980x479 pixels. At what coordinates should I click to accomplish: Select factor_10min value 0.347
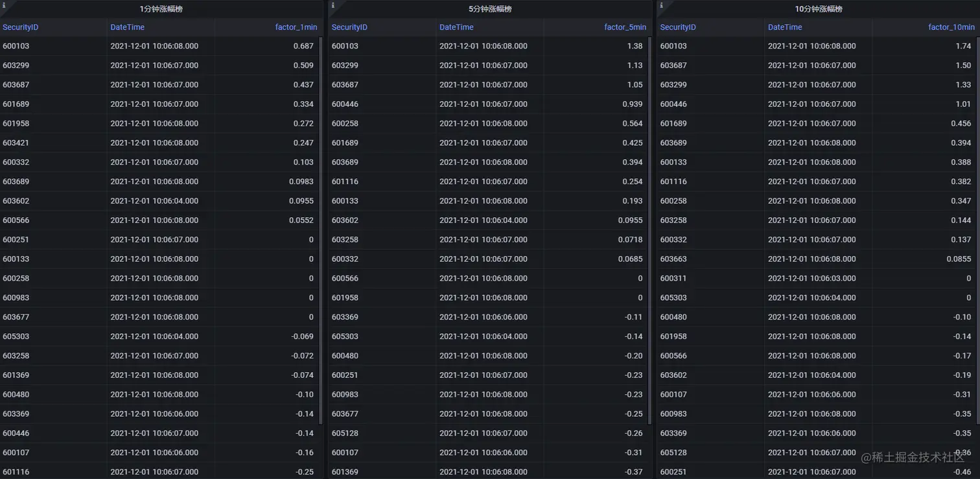[x=961, y=201]
